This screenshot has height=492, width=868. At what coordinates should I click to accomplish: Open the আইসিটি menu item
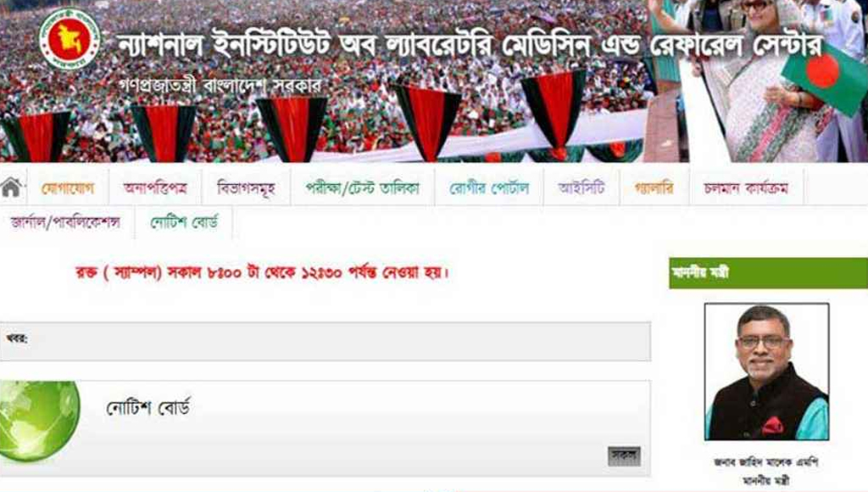coord(581,188)
